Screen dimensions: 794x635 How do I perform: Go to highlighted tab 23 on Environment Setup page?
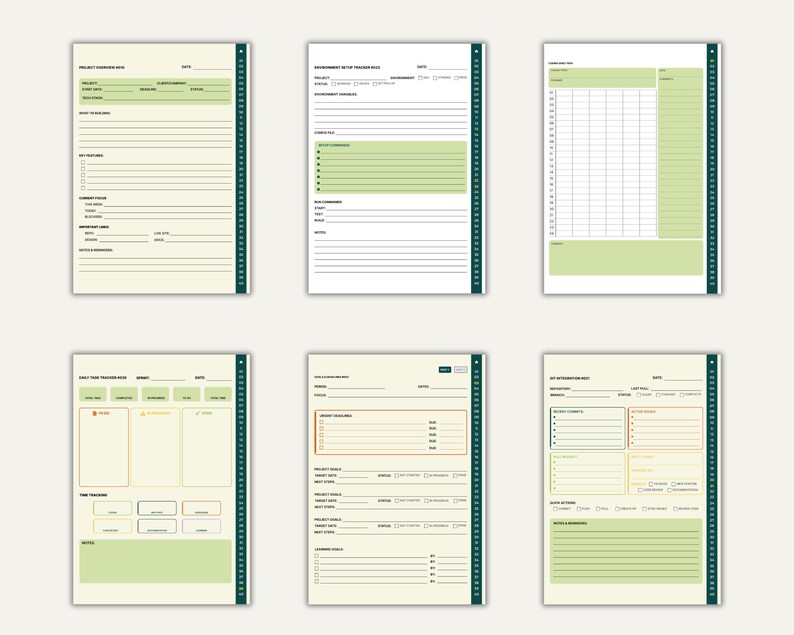(x=477, y=186)
